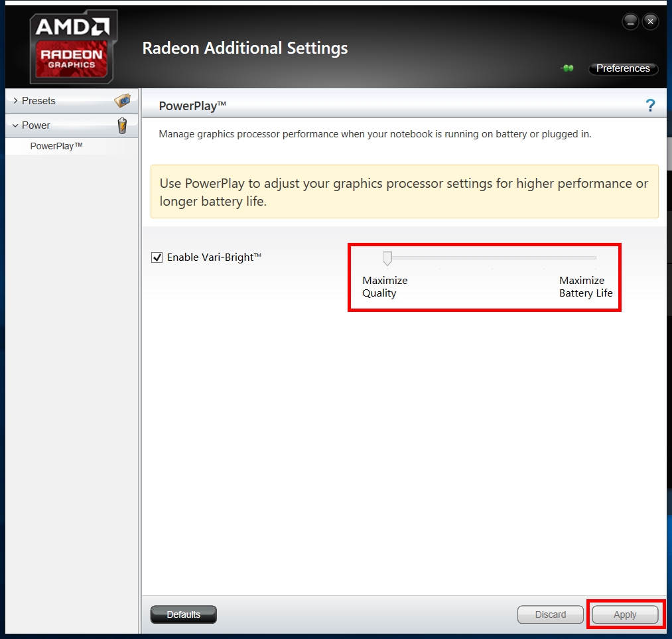Viewport: 672px width, 639px height.
Task: Click the Radeon Additional Settings title
Action: pyautogui.click(x=245, y=48)
